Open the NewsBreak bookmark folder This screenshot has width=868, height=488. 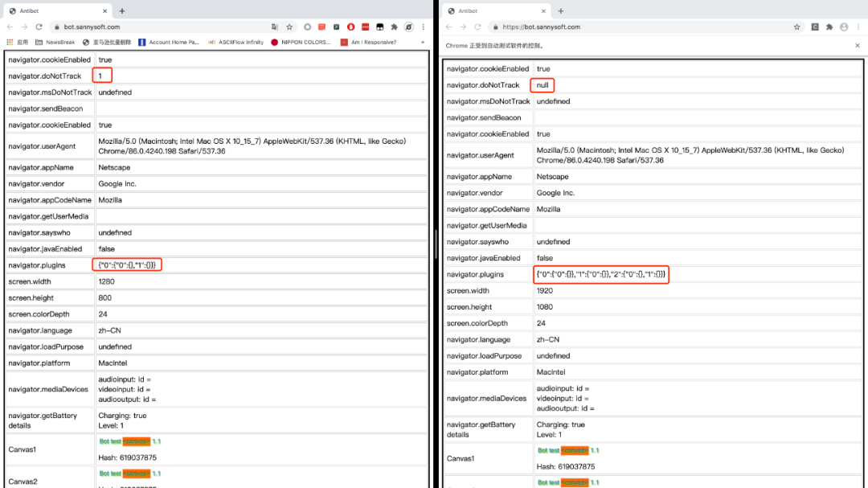55,42
